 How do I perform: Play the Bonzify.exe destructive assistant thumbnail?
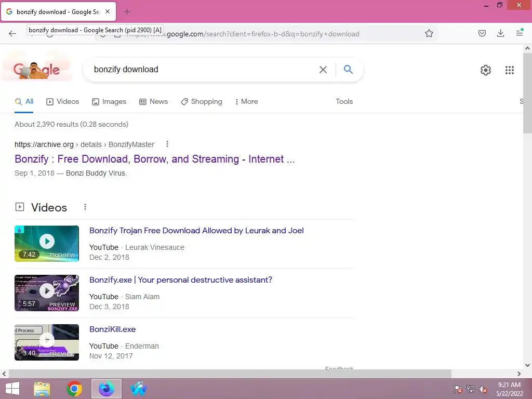[47, 293]
